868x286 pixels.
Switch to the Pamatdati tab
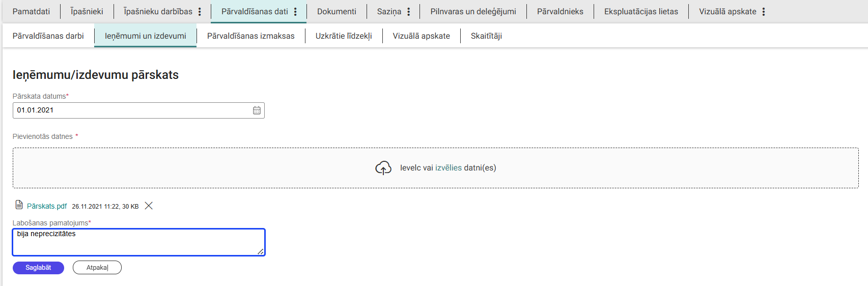click(31, 12)
